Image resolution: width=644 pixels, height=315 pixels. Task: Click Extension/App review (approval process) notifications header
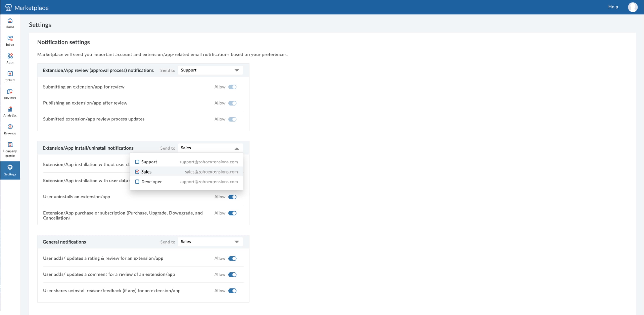[x=98, y=70]
